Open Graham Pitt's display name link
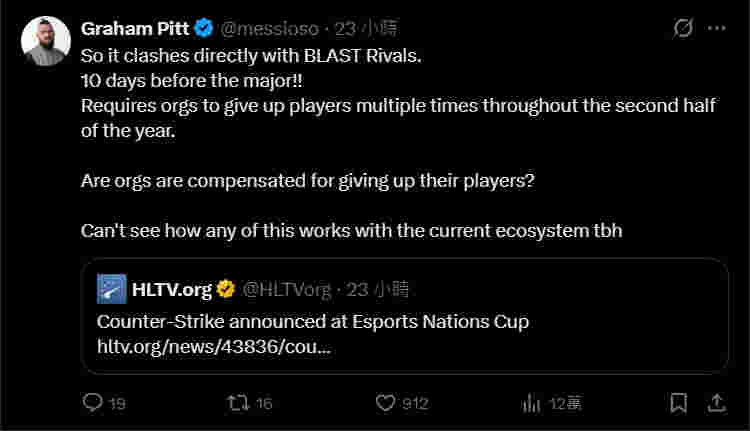This screenshot has width=750, height=431. tap(137, 28)
